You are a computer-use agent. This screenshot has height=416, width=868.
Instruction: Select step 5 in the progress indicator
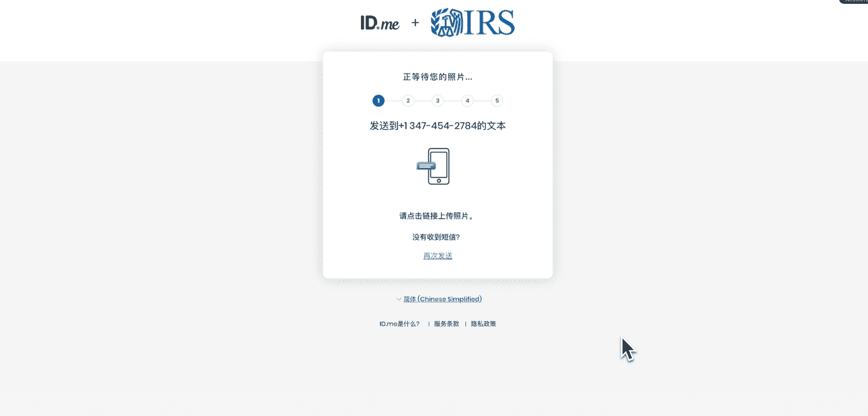[x=497, y=100]
